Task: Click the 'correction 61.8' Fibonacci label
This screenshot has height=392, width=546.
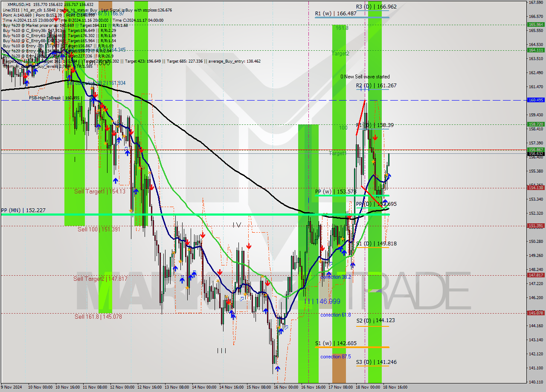Action: tap(336, 315)
